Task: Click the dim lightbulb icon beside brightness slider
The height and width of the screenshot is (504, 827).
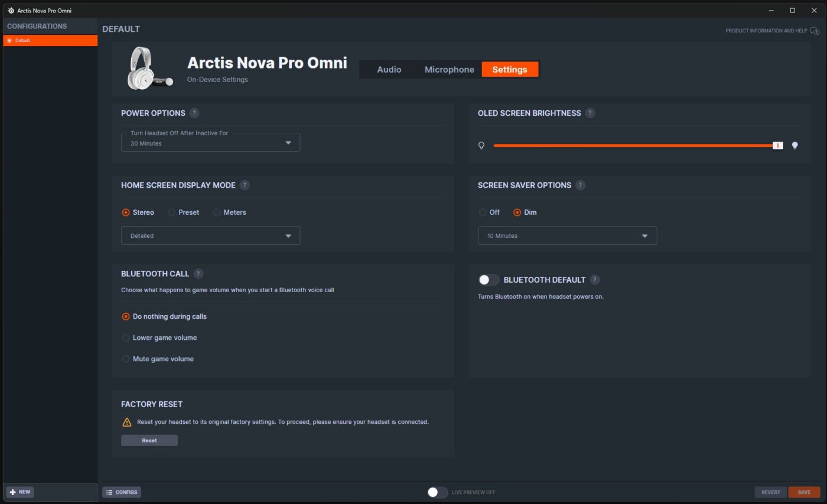Action: (x=481, y=145)
